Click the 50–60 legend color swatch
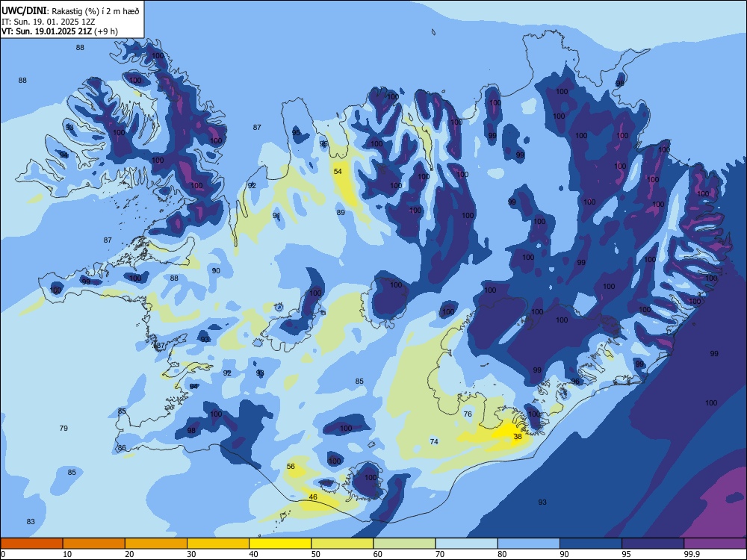Screen dimensions: 747x560 (342, 544)
